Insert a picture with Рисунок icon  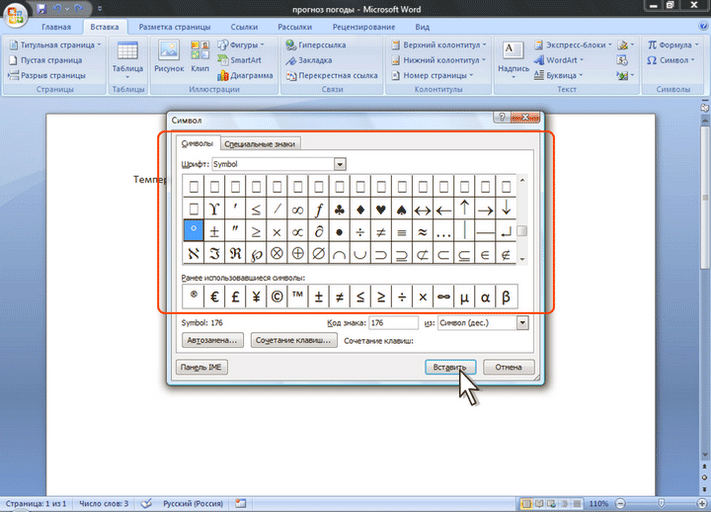pyautogui.click(x=169, y=57)
